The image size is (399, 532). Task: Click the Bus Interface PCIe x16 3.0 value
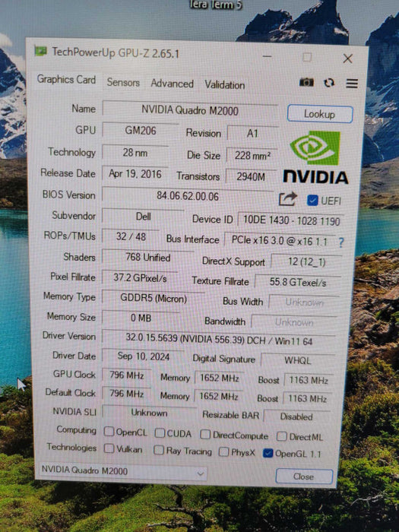pyautogui.click(x=279, y=241)
